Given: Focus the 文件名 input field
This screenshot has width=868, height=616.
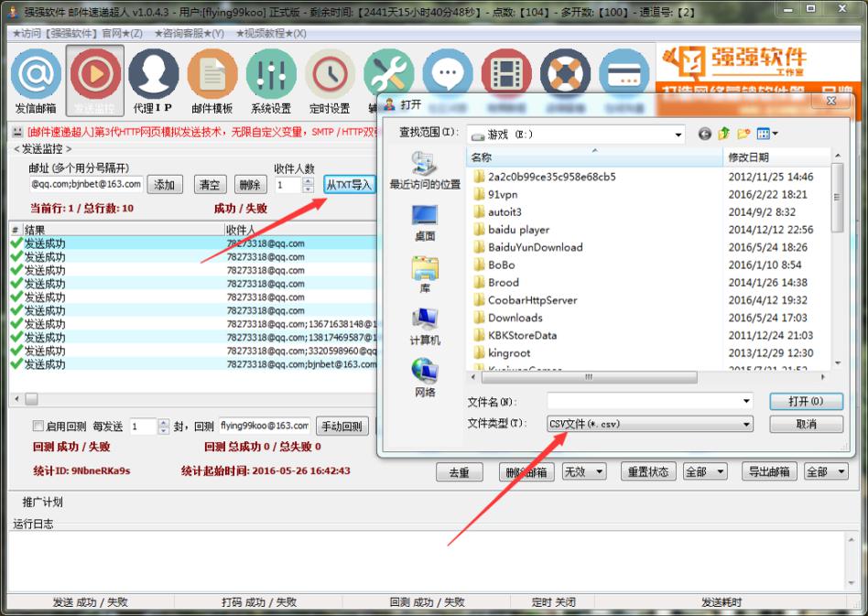Looking at the screenshot, I should (645, 401).
